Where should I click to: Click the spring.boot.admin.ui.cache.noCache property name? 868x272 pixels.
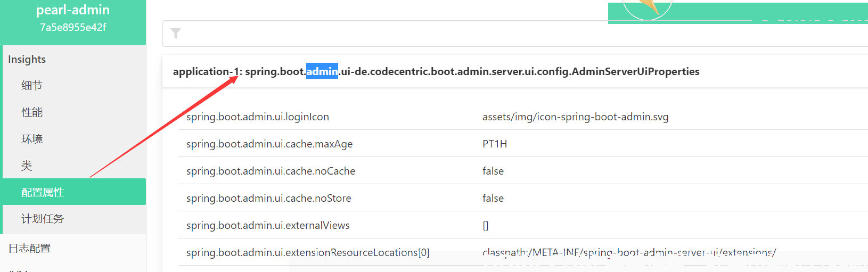coord(271,171)
